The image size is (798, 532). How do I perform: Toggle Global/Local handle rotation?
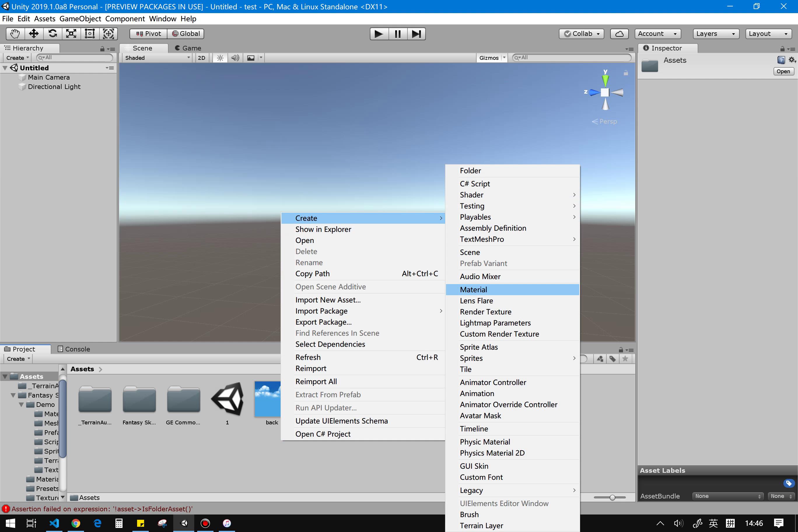[186, 34]
